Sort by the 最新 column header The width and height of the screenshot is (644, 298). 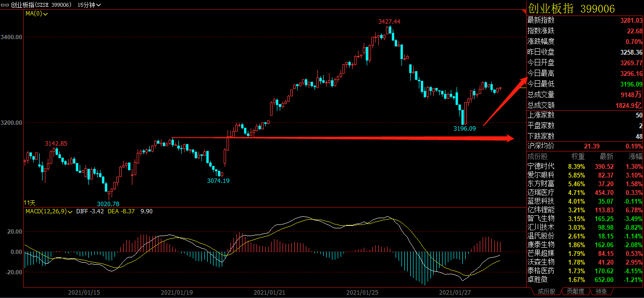click(x=606, y=157)
